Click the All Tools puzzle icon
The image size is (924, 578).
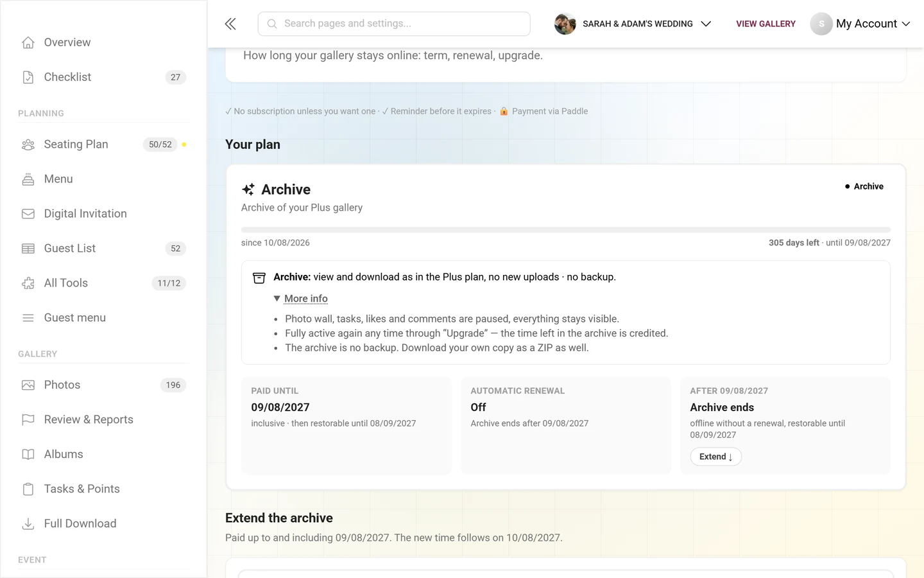pos(28,283)
